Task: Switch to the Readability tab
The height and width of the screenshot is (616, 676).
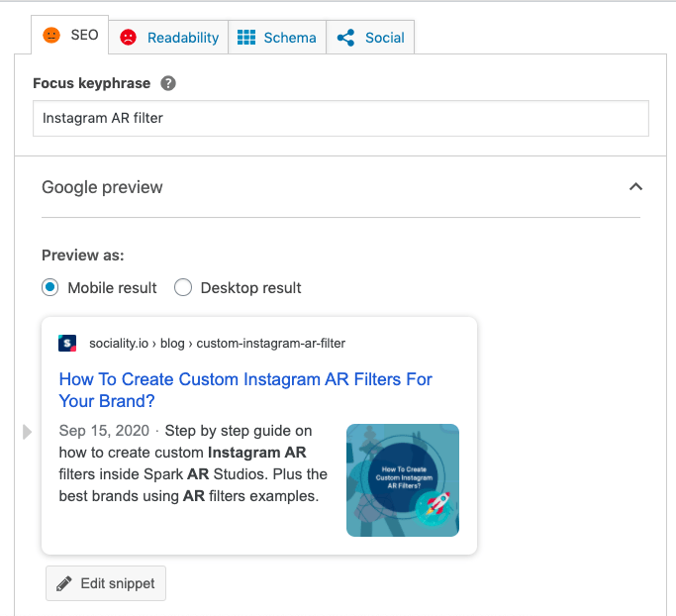Action: tap(168, 38)
